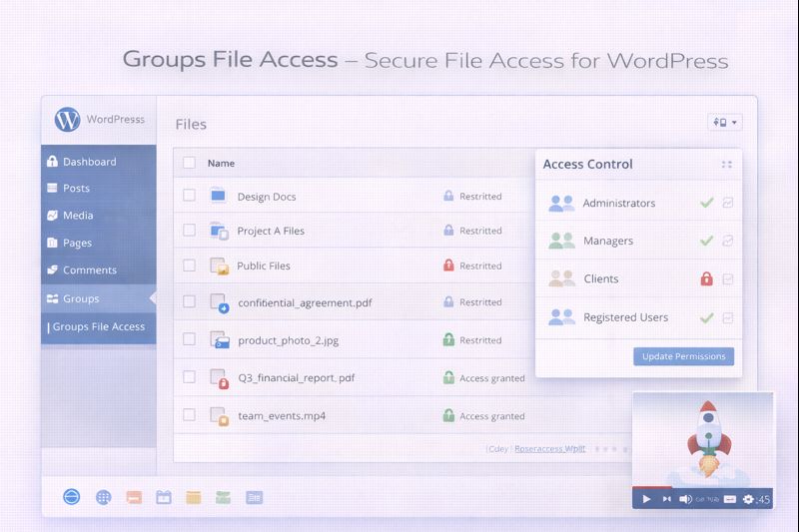Click the Managers group icon

point(561,241)
